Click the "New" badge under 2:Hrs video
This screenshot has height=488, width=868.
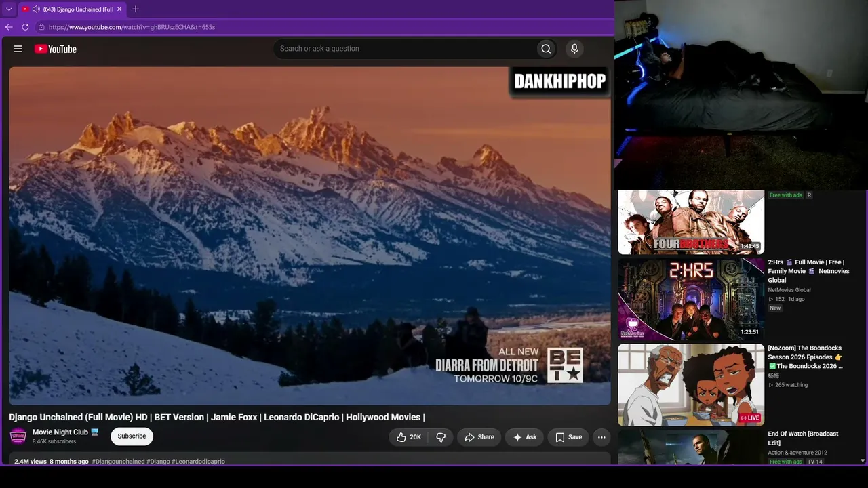pos(775,308)
